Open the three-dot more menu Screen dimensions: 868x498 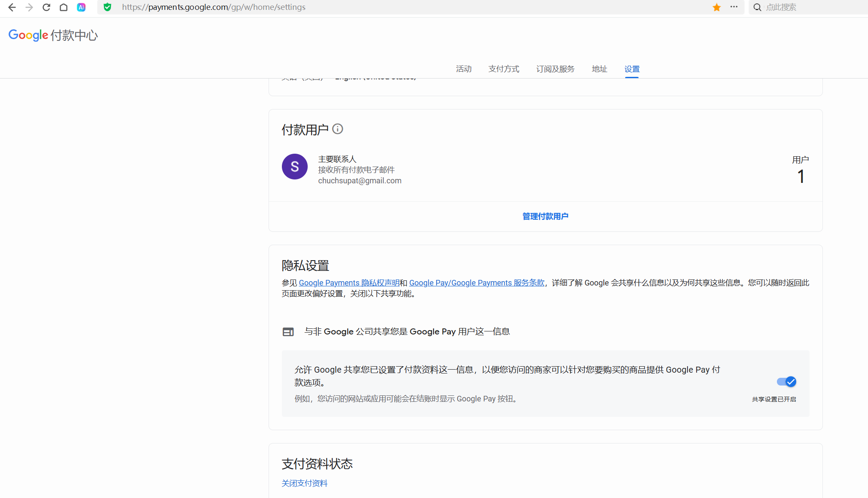pos(734,7)
